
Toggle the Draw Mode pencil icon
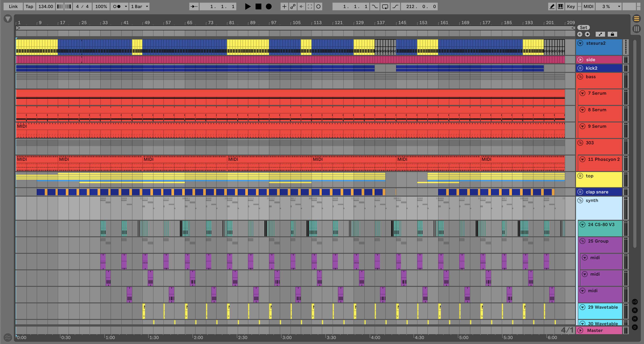point(552,6)
